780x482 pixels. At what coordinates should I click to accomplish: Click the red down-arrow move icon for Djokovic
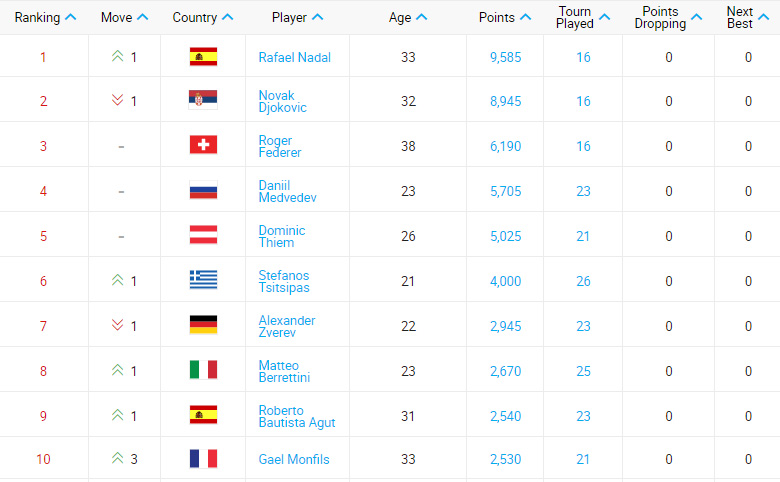click(117, 100)
